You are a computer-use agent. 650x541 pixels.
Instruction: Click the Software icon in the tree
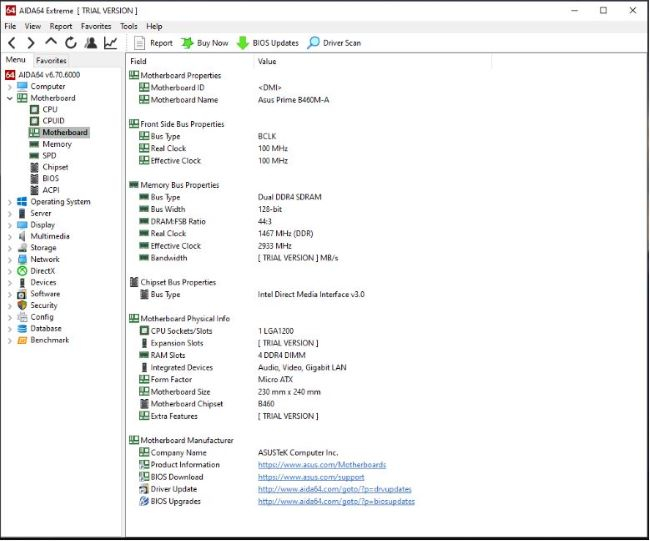(22, 294)
